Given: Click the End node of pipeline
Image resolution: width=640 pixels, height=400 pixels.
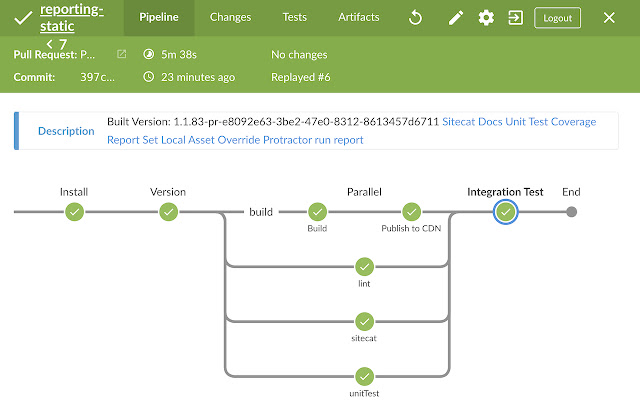Looking at the screenshot, I should click(571, 212).
